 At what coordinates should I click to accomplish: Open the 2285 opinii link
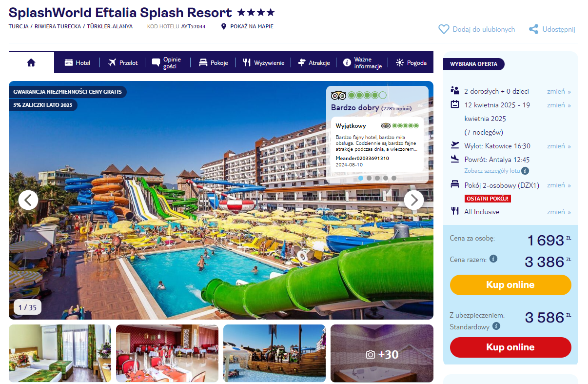pos(396,108)
